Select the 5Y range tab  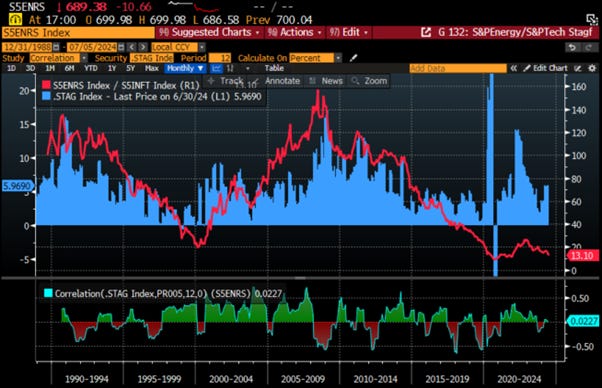point(131,68)
